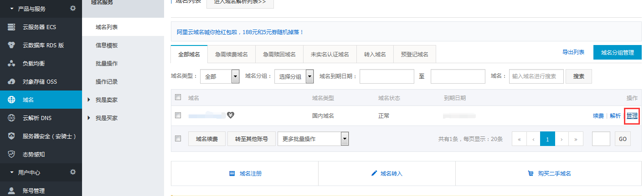This screenshot has width=644, height=196.
Task: Toggle the select-all checkbox in table header
Action: pyautogui.click(x=178, y=97)
